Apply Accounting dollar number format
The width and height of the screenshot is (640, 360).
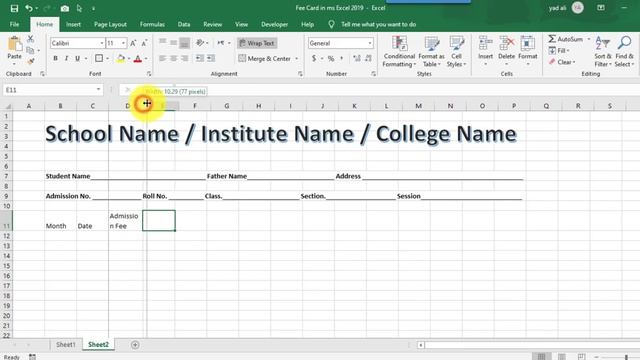coord(314,58)
